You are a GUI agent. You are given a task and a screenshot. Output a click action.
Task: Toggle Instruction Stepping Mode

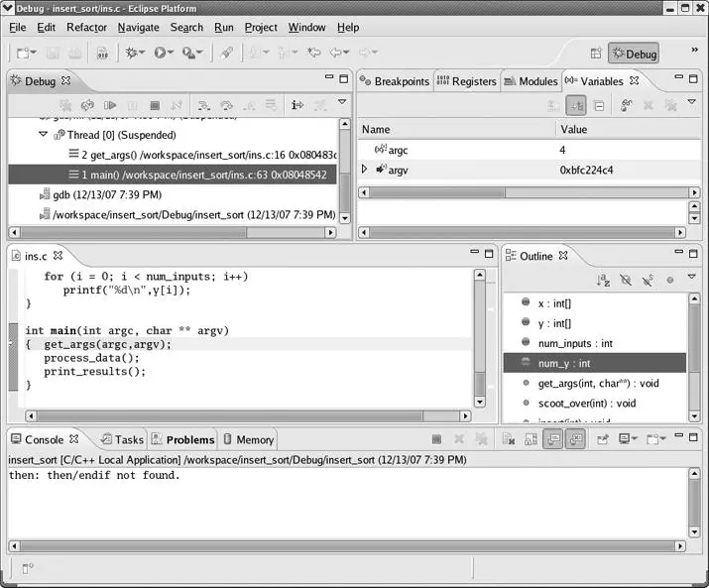coord(296,104)
